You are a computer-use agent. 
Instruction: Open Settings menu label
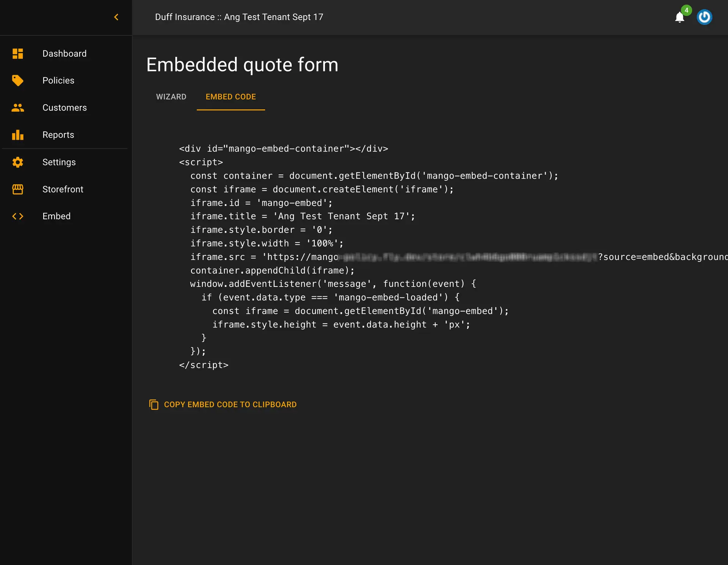point(59,162)
